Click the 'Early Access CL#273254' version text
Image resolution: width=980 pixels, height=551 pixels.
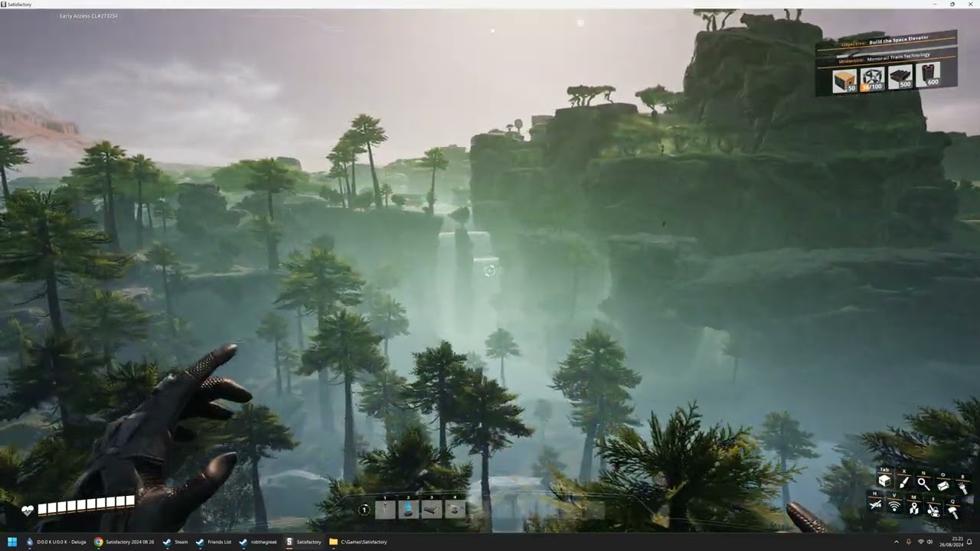[x=89, y=16]
